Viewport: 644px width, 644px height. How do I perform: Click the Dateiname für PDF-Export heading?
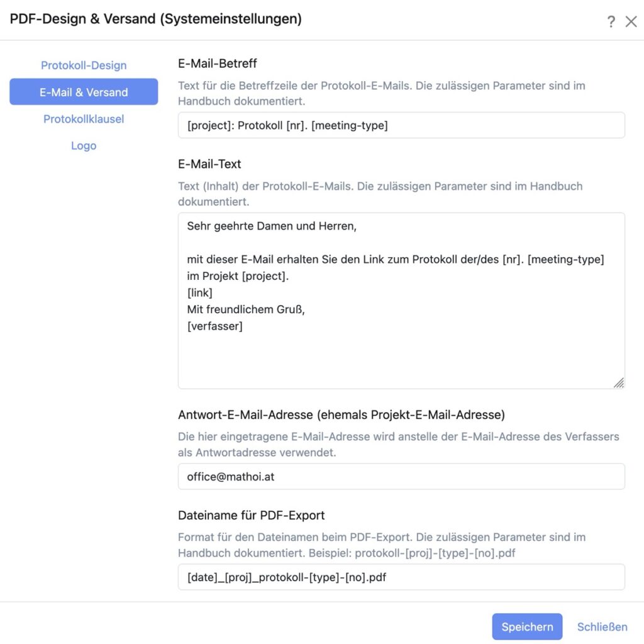[252, 516]
